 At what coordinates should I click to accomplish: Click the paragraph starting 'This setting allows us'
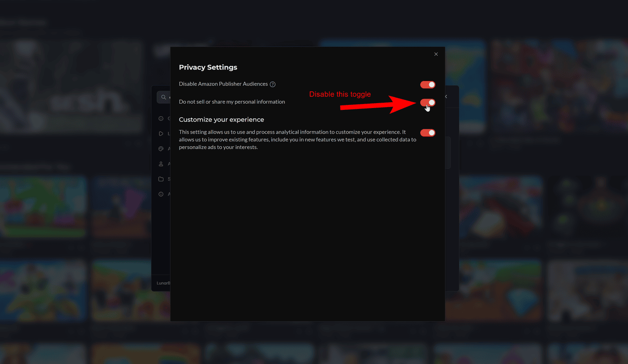[x=297, y=139]
